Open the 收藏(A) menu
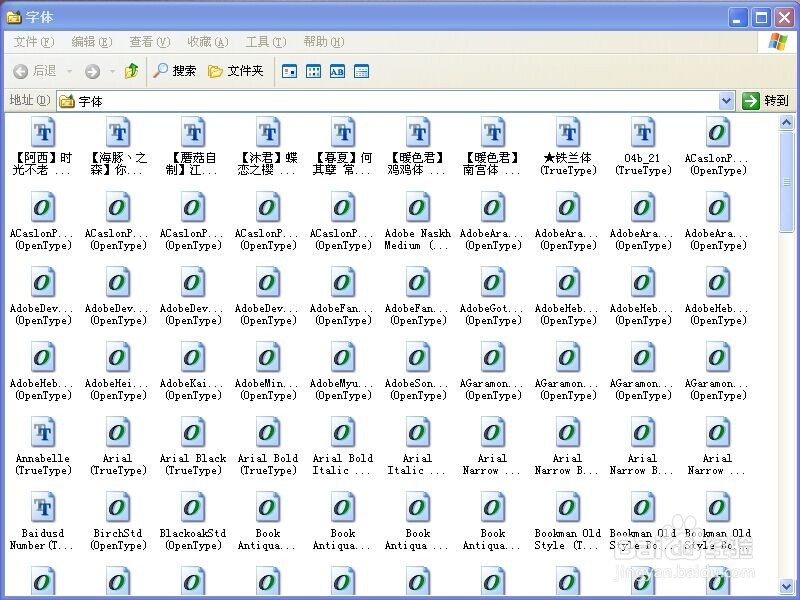The height and width of the screenshot is (600, 800). tap(208, 42)
